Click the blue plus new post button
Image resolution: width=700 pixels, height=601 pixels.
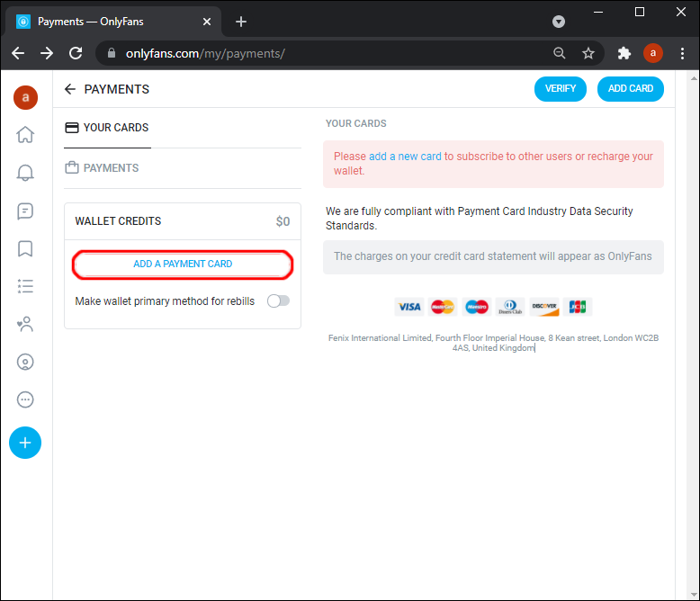(25, 443)
